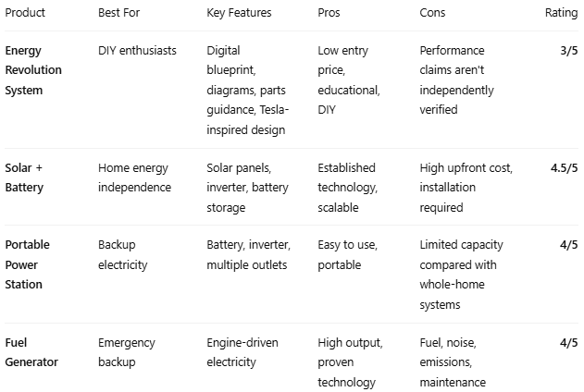This screenshot has height=392, width=584.
Task: Click the DIY enthusiasts cell
Action: click(x=137, y=51)
